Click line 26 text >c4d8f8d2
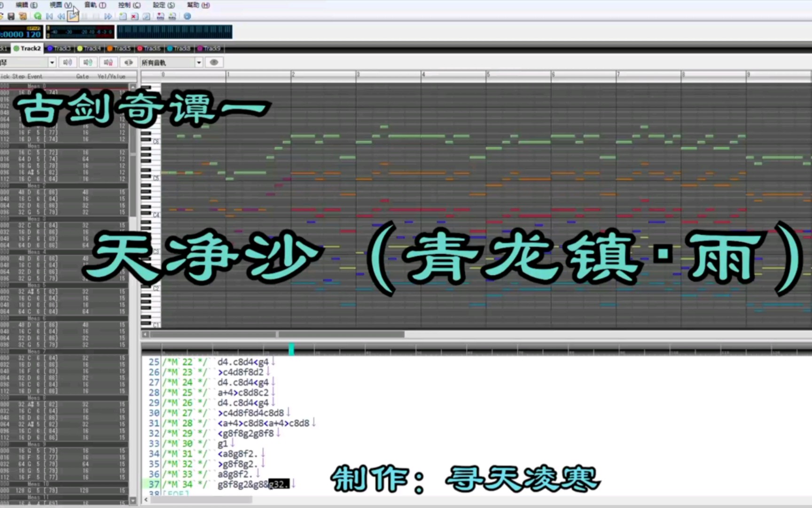The height and width of the screenshot is (508, 812). (241, 373)
